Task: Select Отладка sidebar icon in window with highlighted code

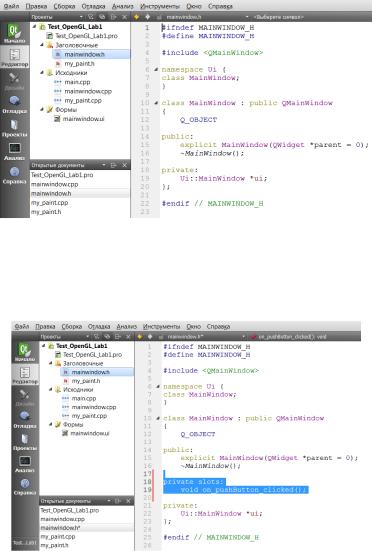Action: coord(25,419)
